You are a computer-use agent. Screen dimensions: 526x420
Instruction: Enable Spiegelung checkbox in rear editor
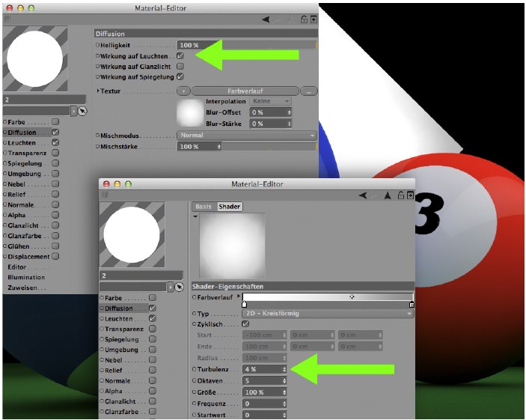(x=55, y=163)
